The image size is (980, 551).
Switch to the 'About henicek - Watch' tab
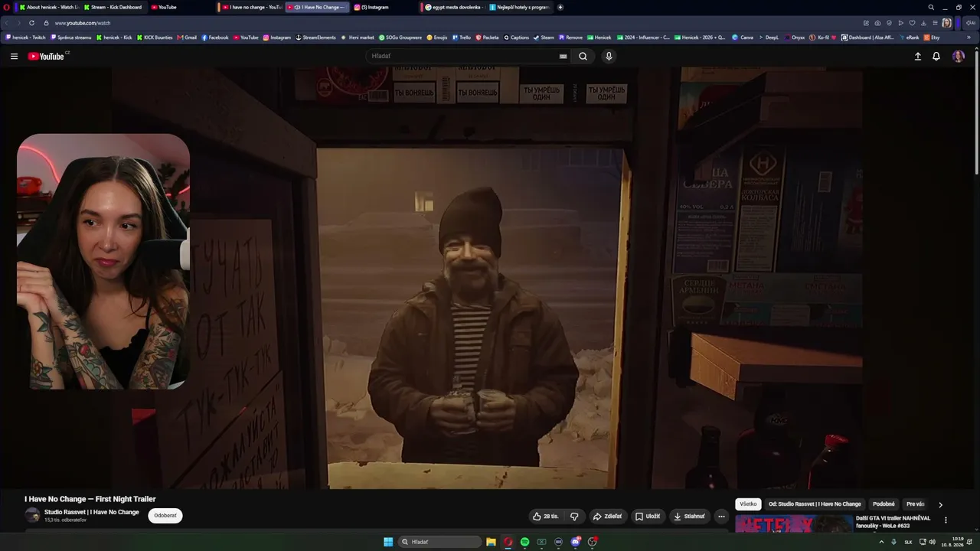click(48, 7)
